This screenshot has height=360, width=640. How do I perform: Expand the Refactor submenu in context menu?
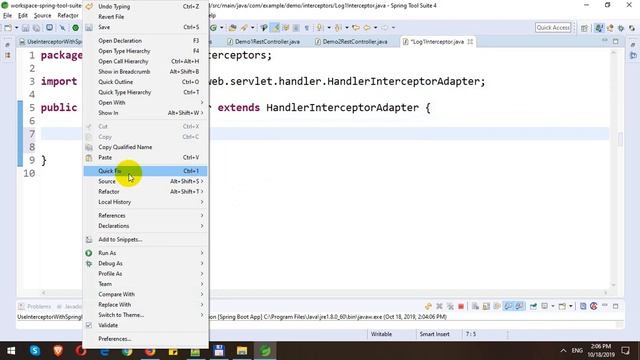click(x=145, y=191)
